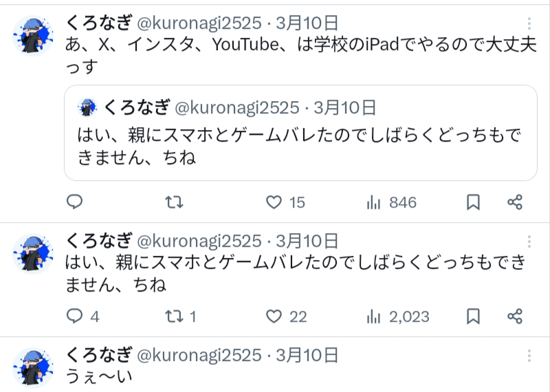Click くろなぎ's avatar on first tweet
This screenshot has width=550, height=392.
click(x=34, y=36)
